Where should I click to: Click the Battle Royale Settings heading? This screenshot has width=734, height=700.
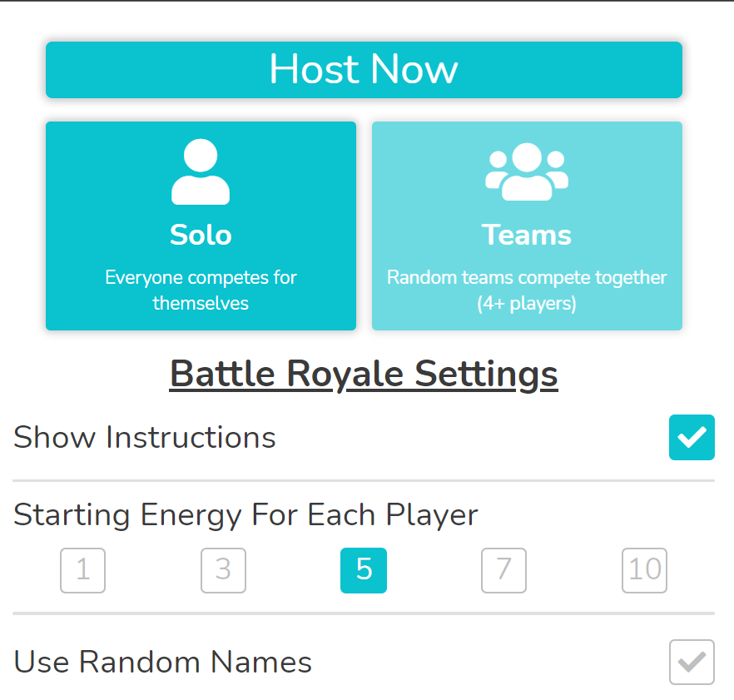coord(364,374)
